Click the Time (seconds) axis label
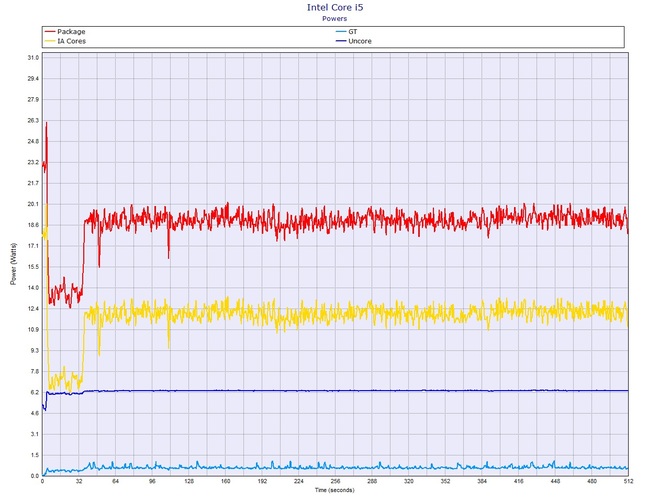This screenshot has height=502, width=670. (x=335, y=490)
